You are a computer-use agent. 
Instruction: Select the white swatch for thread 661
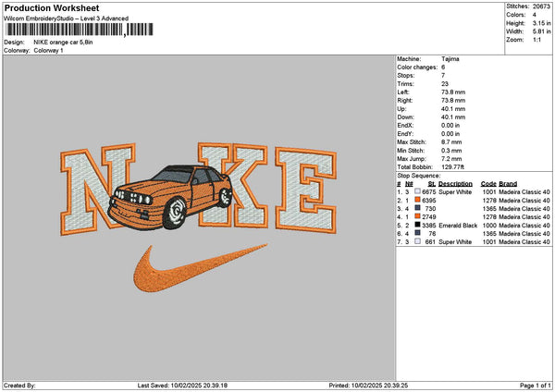click(418, 241)
